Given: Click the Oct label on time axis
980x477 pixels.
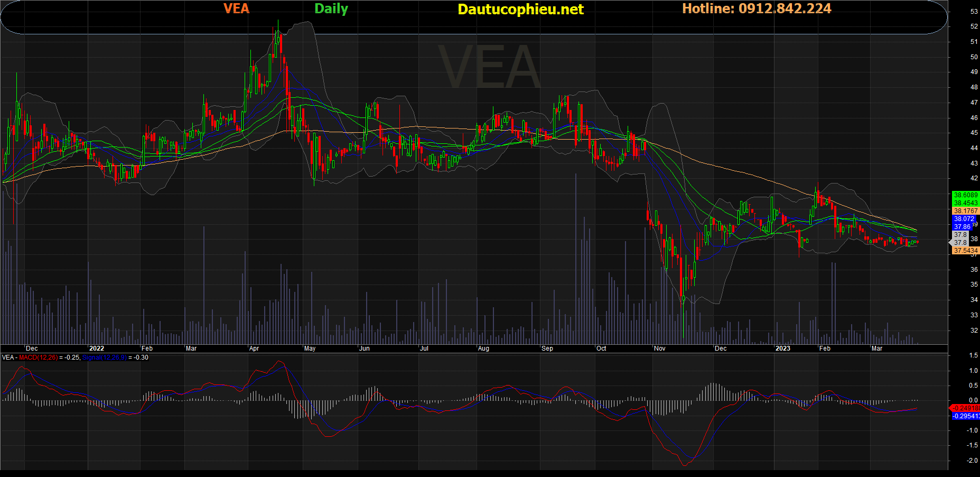Looking at the screenshot, I should [601, 348].
